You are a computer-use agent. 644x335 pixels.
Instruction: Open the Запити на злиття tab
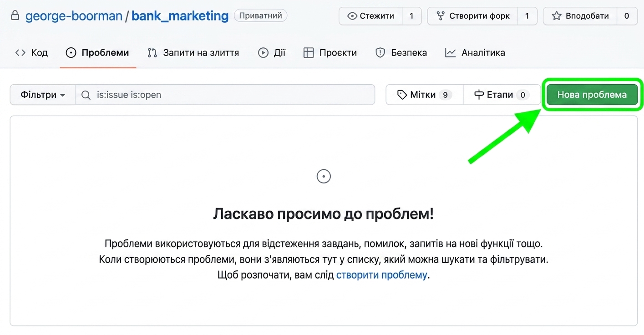click(193, 53)
